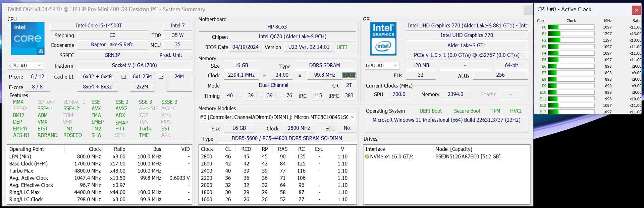Click the 04/19/2024 BIOS date

tap(246, 47)
